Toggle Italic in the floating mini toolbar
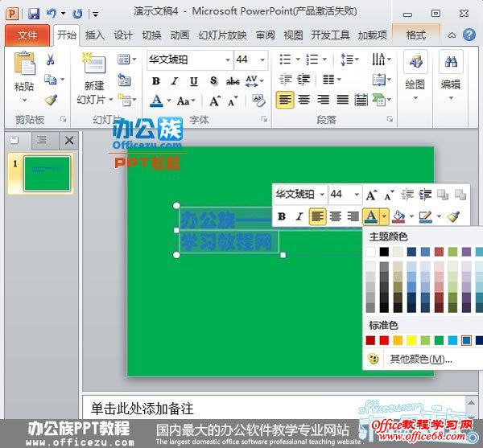The height and width of the screenshot is (448, 483). (299, 216)
